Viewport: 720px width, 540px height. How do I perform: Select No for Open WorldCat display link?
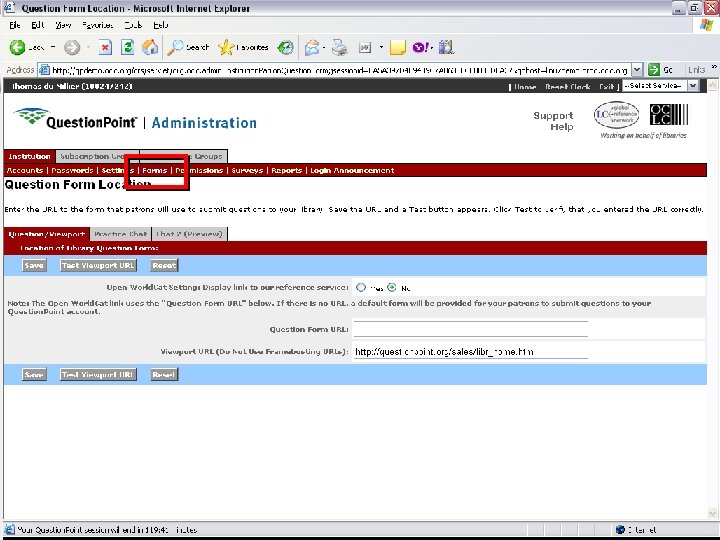[x=392, y=287]
